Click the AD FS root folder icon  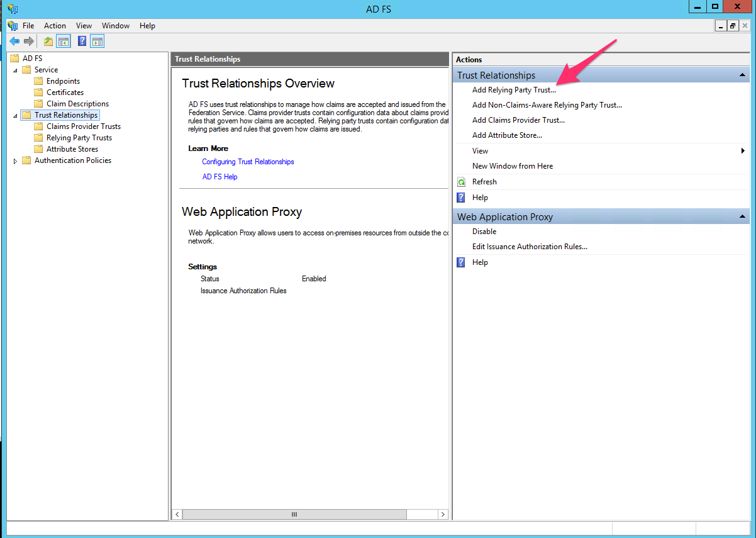point(14,59)
